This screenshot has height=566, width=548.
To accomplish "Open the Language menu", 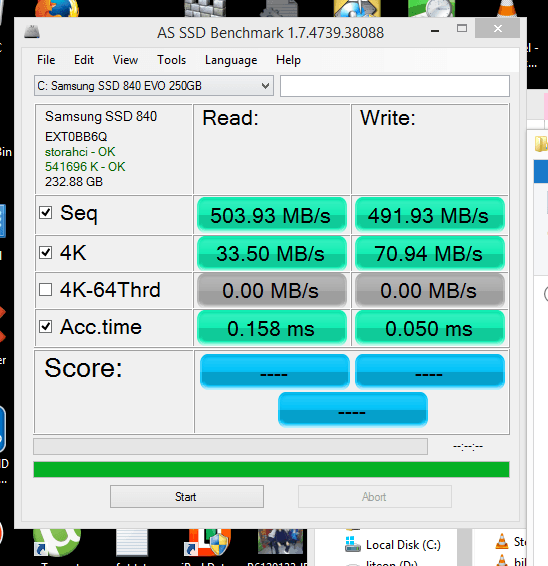I will point(231,60).
